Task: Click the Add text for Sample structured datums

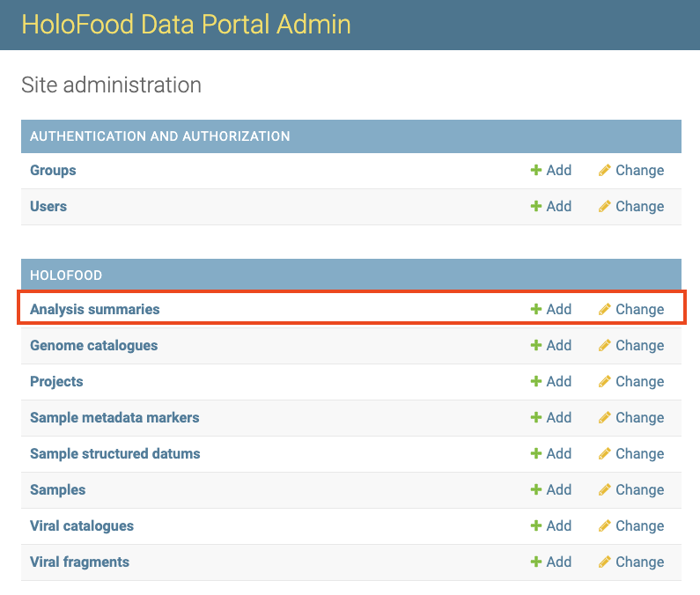Action: click(x=559, y=453)
